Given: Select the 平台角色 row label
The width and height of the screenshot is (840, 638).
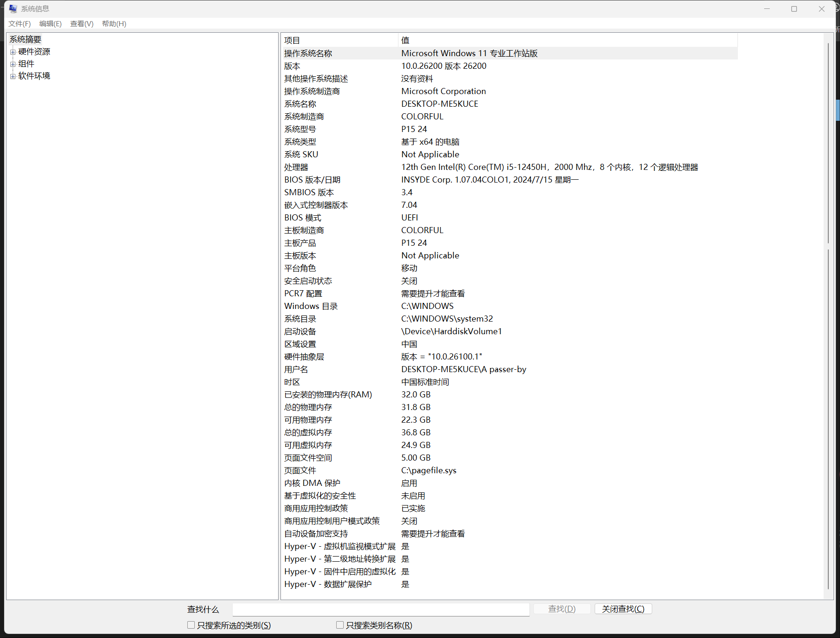Looking at the screenshot, I should [x=300, y=268].
